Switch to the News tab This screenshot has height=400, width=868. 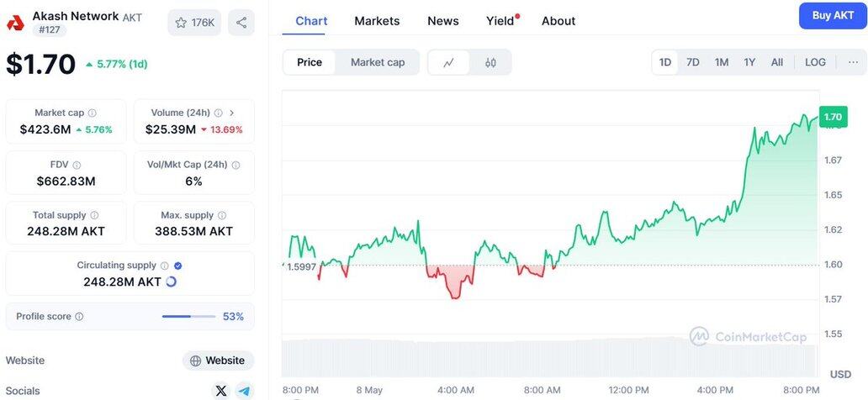(443, 21)
